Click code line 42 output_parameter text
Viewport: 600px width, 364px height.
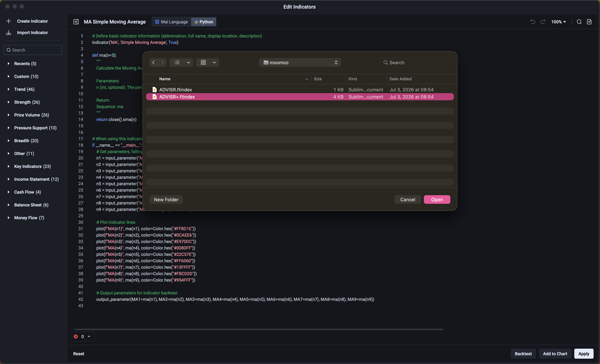coord(235,299)
